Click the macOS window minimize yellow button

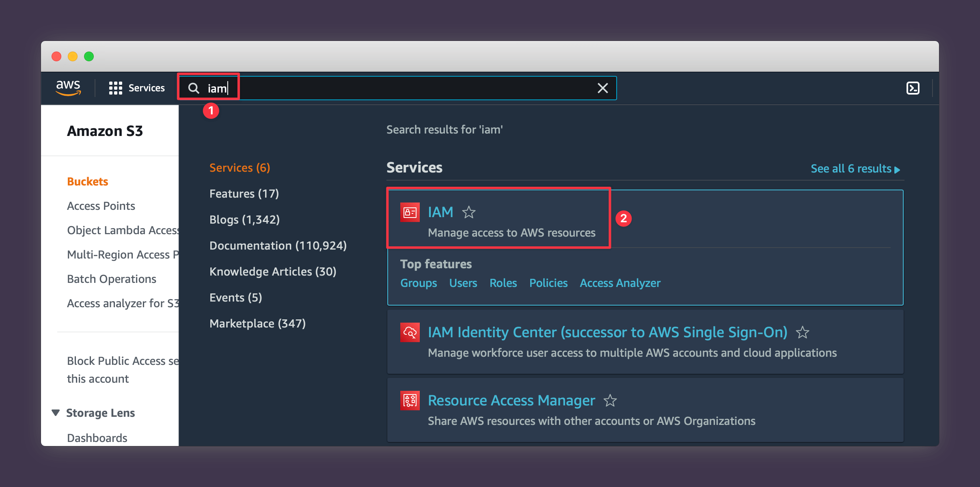point(73,56)
